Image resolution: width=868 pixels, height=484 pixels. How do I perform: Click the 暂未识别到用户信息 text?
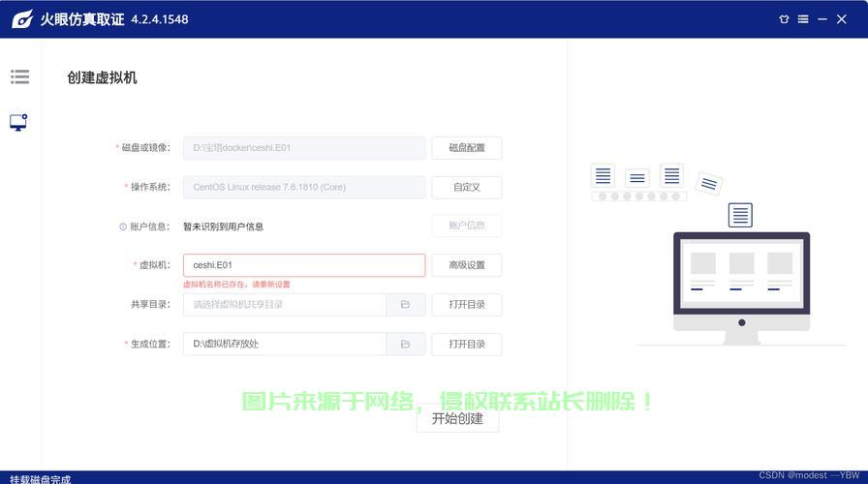223,227
